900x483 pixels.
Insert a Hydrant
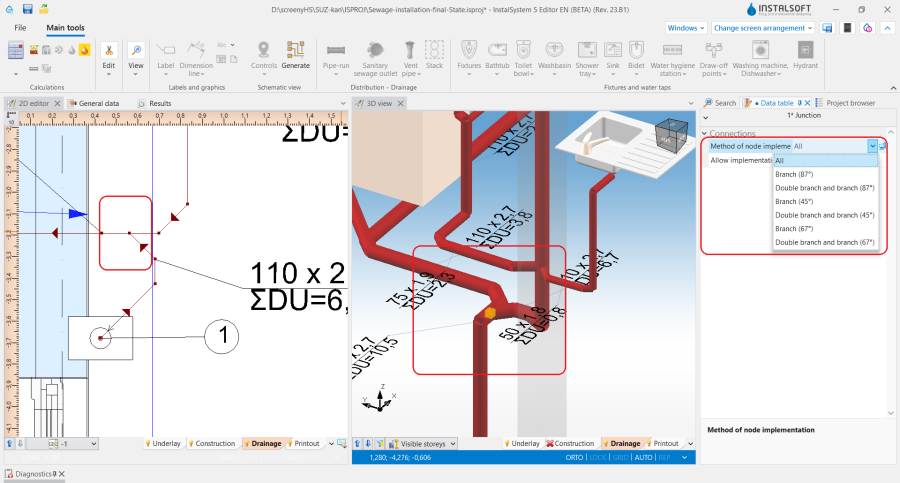coord(805,56)
